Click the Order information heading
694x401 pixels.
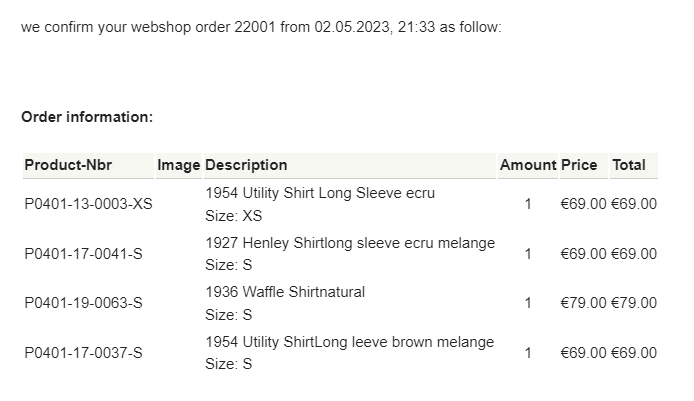[x=87, y=117]
